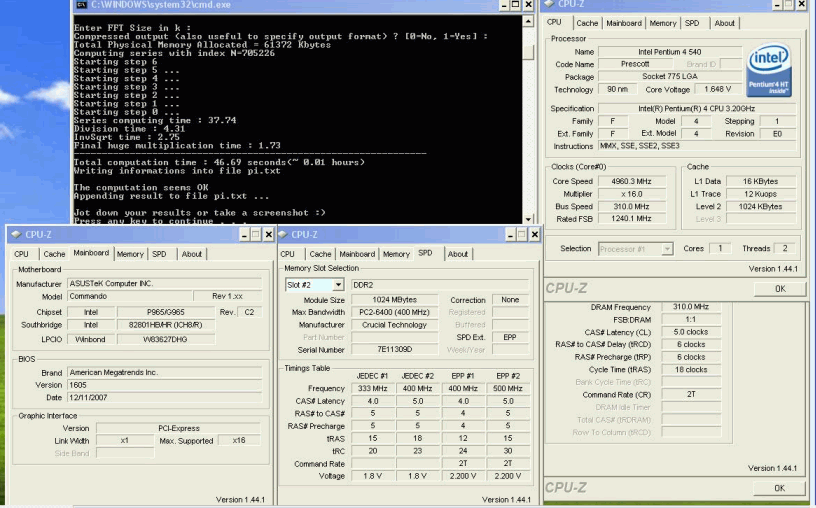Click the CAS# Latency value 5.0 clocks
This screenshot has height=508, width=816.
click(x=691, y=332)
